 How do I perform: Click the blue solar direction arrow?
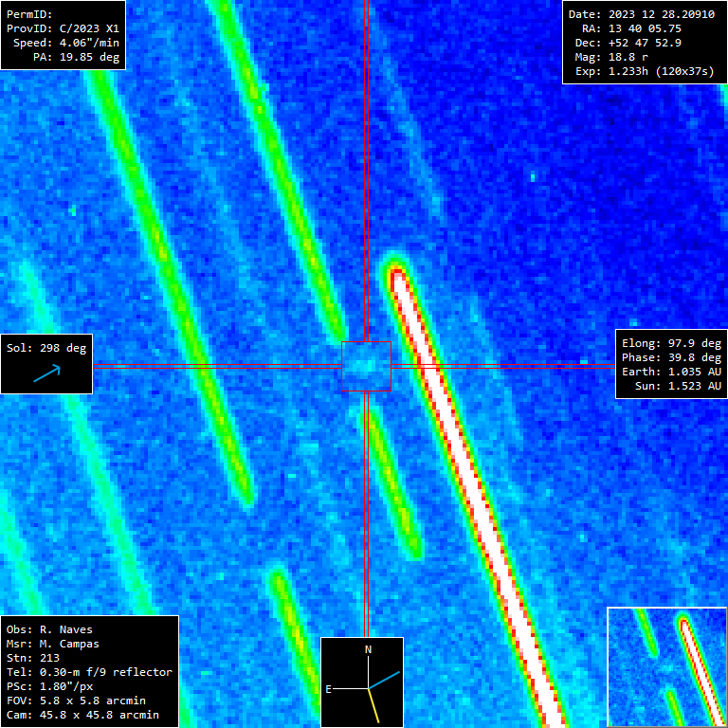coord(46,373)
